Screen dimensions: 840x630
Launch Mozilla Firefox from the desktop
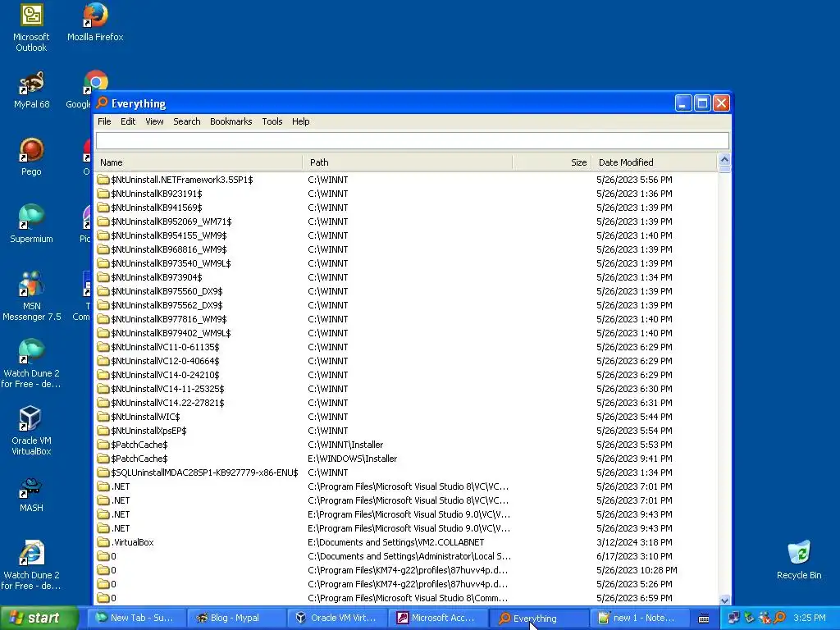click(95, 22)
